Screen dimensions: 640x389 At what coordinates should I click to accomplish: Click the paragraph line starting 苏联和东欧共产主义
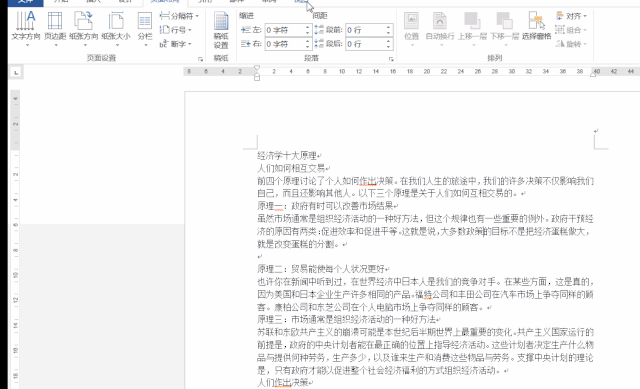pos(425,332)
